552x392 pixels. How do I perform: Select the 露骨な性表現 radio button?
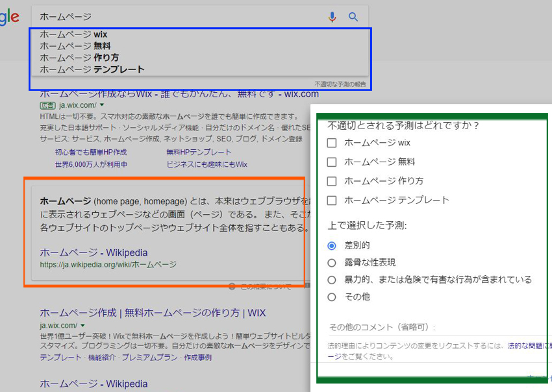(332, 263)
